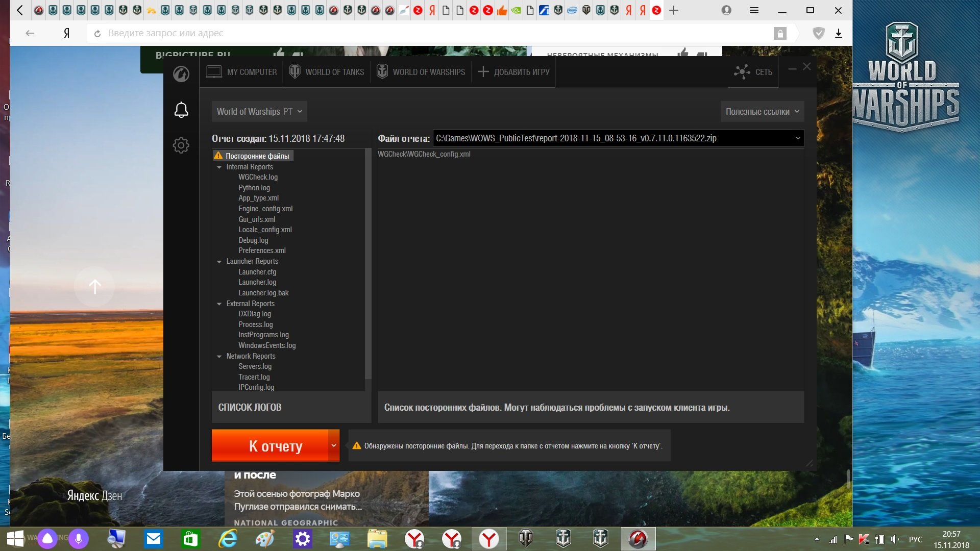Open WGCheck.log in the log list
Screen dimensions: 980x551
tap(258, 177)
